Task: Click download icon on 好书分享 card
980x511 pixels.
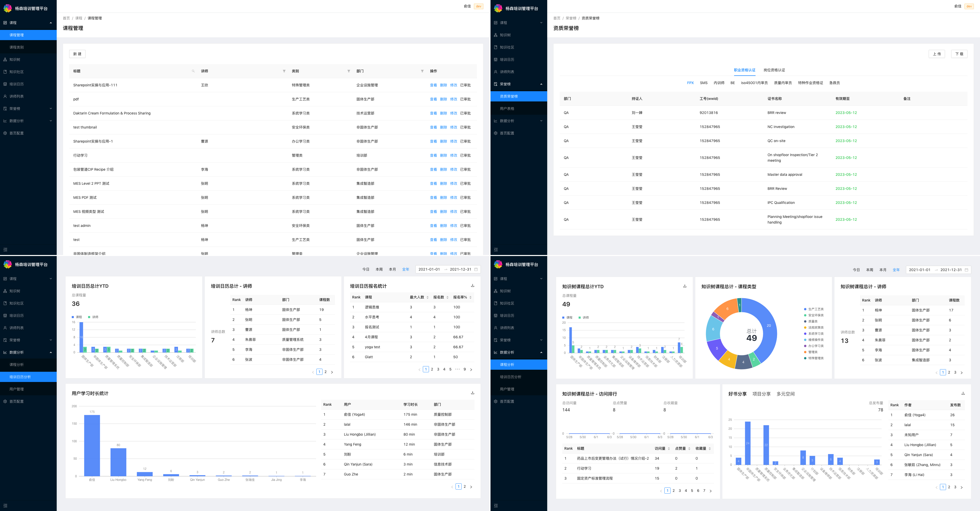Action: click(963, 393)
